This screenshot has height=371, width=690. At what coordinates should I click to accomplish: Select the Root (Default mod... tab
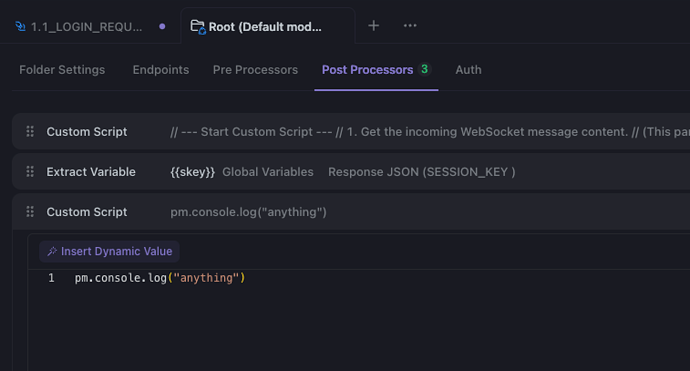point(265,27)
